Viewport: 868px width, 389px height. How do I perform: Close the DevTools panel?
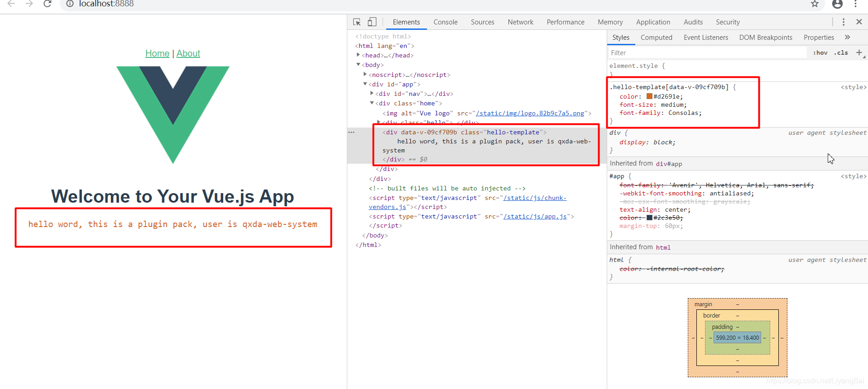click(x=859, y=22)
